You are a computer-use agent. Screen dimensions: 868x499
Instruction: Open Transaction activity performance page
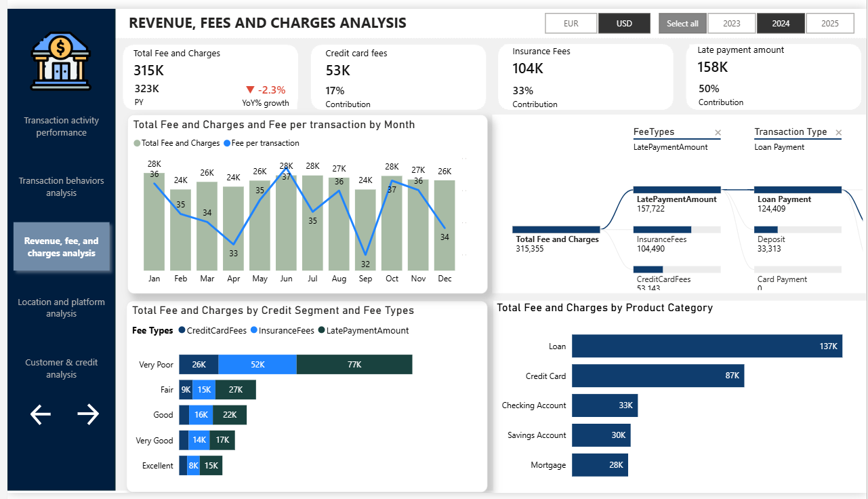click(x=61, y=127)
